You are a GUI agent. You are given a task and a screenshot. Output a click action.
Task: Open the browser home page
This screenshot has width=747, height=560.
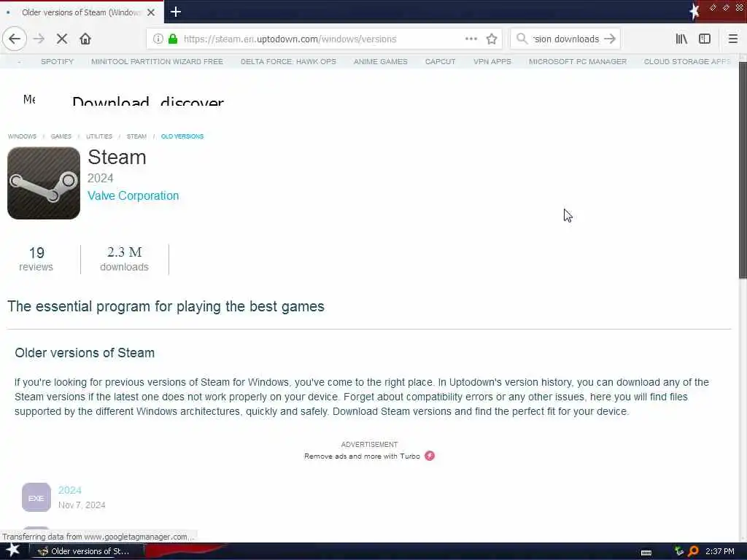pos(85,39)
